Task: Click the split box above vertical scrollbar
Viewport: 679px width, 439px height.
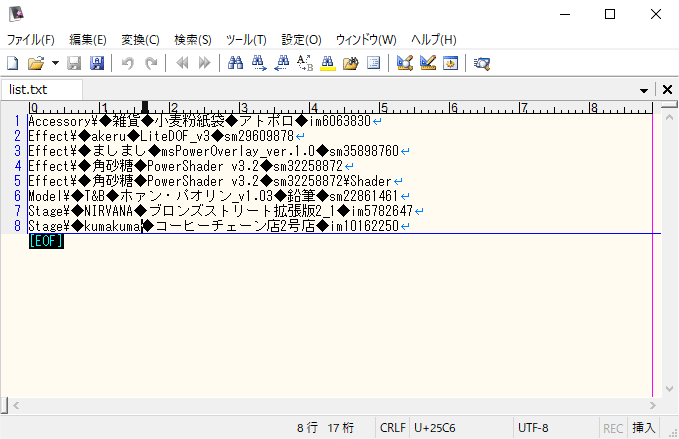Action: (669, 104)
